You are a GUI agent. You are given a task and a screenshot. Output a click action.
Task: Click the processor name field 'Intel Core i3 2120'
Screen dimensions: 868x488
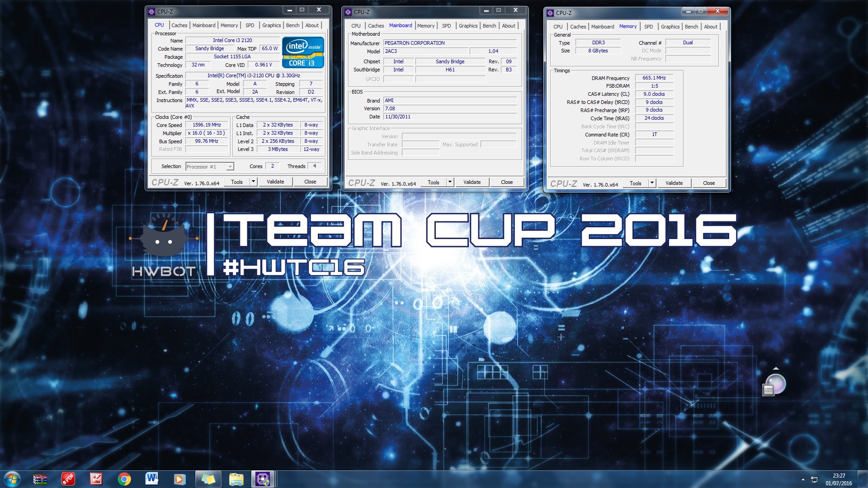[232, 40]
